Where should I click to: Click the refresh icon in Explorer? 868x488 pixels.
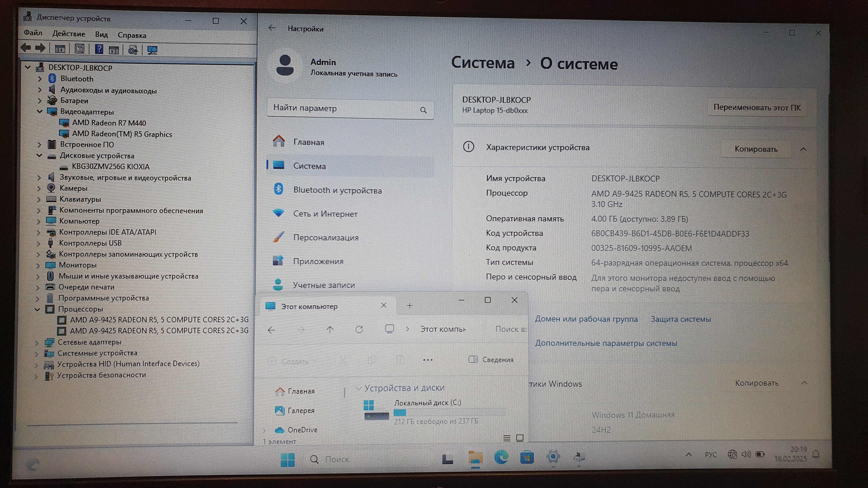point(359,329)
